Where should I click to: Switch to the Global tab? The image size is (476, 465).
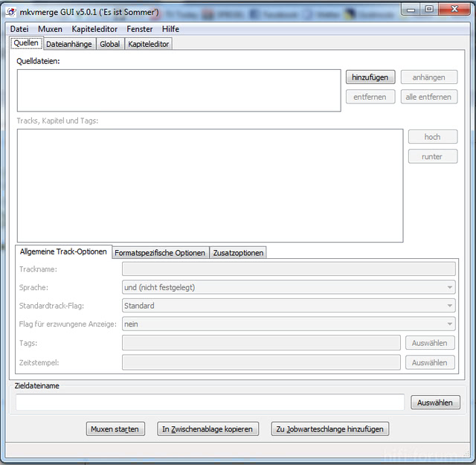click(x=110, y=44)
